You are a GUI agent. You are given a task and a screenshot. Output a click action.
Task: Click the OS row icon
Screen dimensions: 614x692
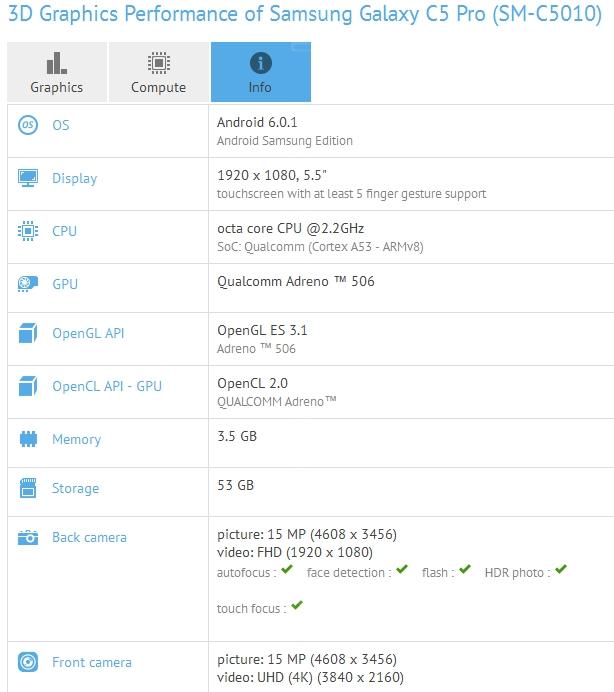click(28, 125)
